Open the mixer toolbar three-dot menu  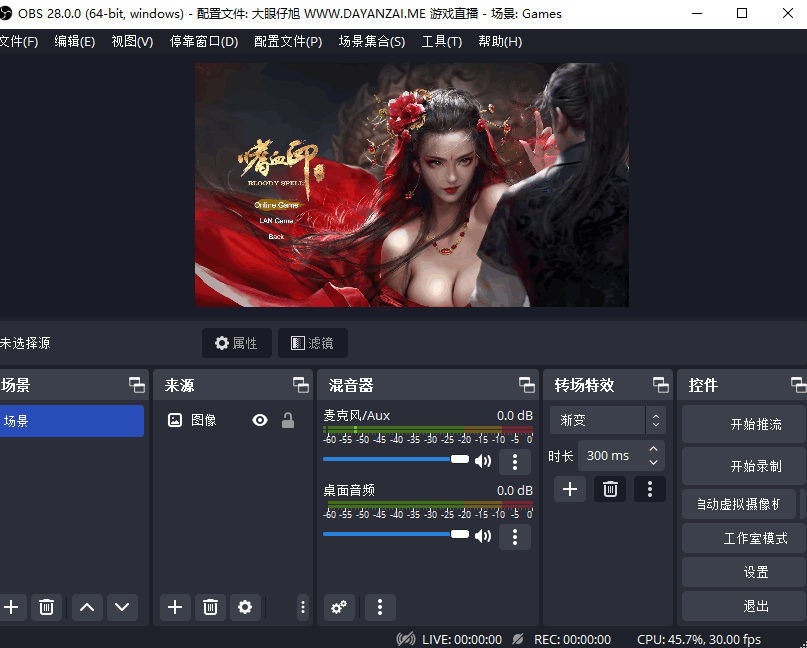click(x=380, y=607)
